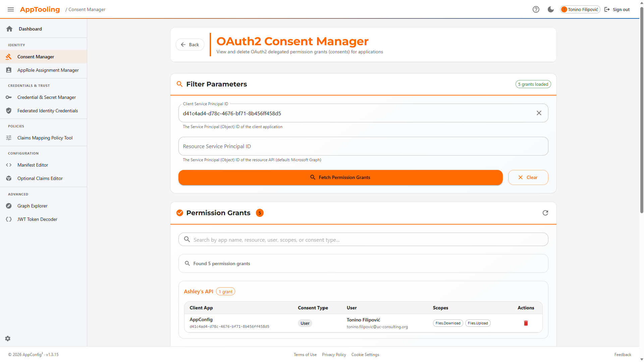Open Graph Explorer from sidebar
This screenshot has width=644, height=362.
[32, 206]
